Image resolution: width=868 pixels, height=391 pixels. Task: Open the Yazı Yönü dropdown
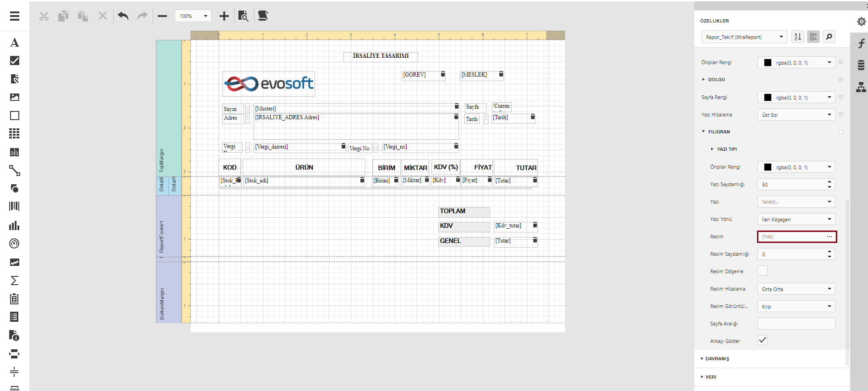[796, 220]
